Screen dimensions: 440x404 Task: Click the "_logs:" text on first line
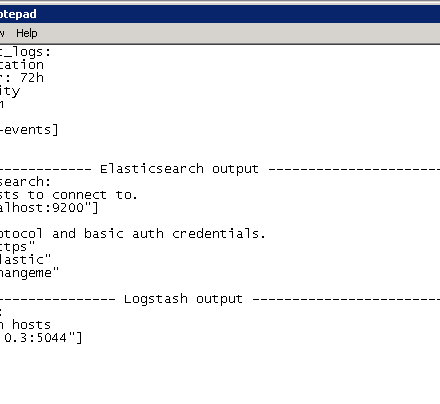(x=26, y=52)
